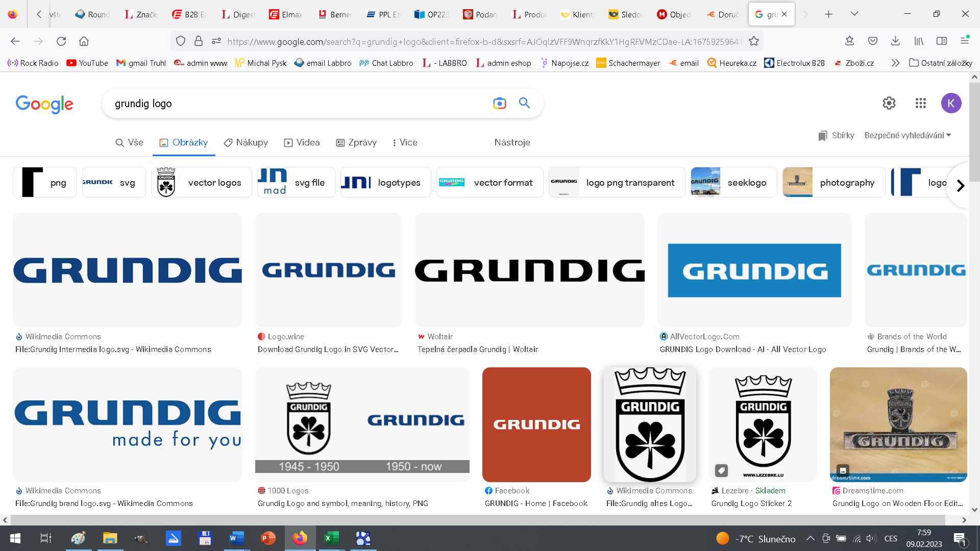Open the Google apps grid
Screen dimensions: 980x551
point(921,103)
